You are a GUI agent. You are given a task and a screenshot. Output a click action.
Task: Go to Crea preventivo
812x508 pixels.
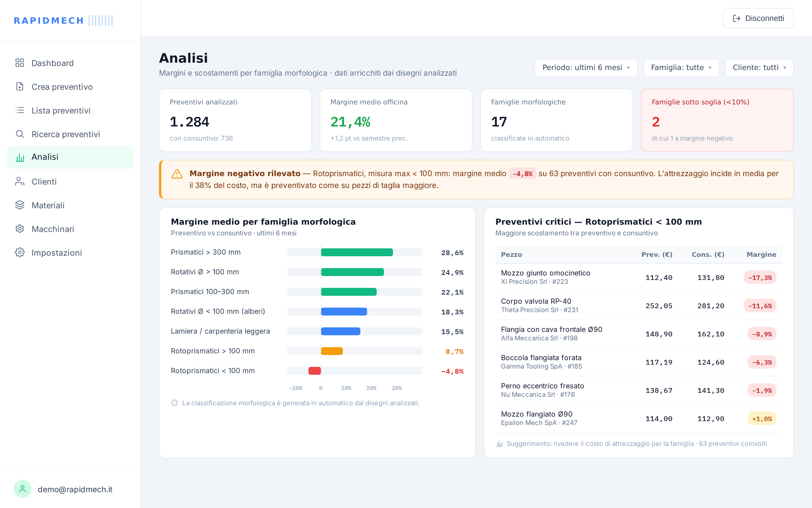pyautogui.click(x=70, y=87)
